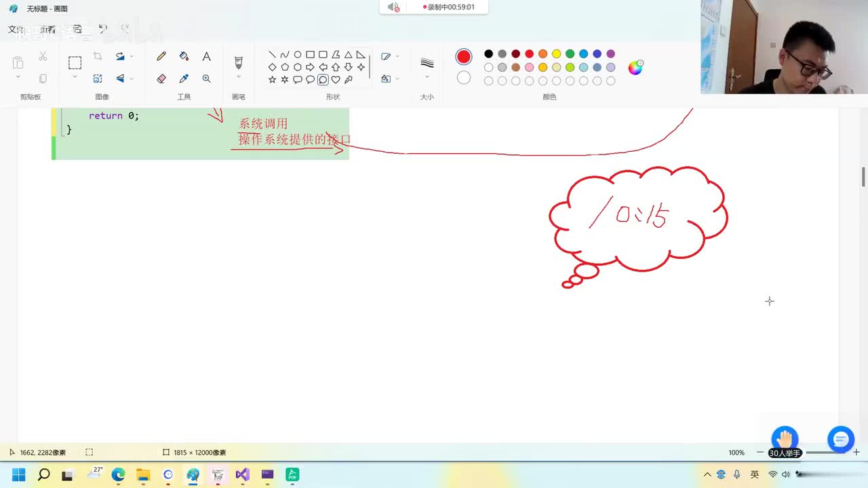Click the 操作系统提供的接口 text on canvas
This screenshot has height=488, width=868.
[295, 139]
